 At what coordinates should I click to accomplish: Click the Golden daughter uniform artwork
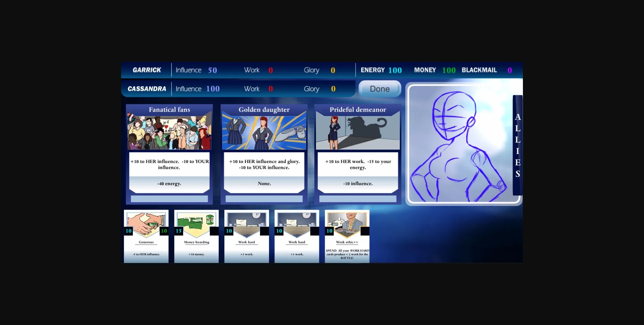pyautogui.click(x=264, y=132)
